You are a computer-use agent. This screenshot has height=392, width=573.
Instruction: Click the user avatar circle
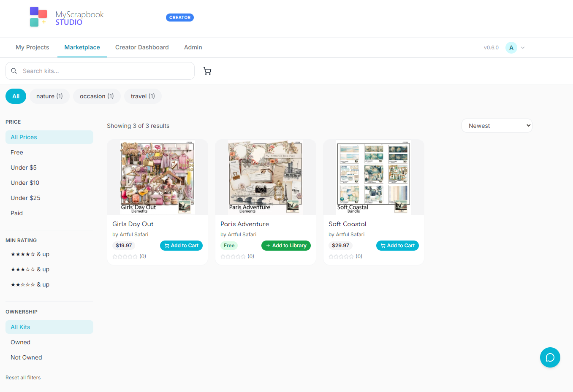coord(511,47)
